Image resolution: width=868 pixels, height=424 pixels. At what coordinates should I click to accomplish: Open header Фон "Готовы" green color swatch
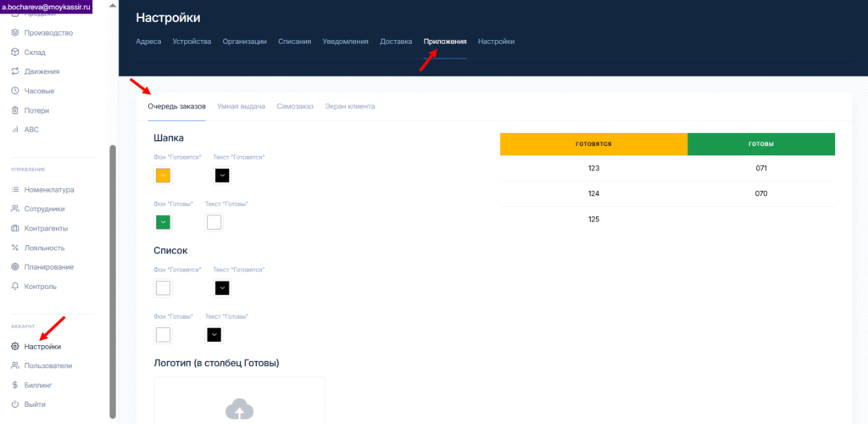coord(163,222)
